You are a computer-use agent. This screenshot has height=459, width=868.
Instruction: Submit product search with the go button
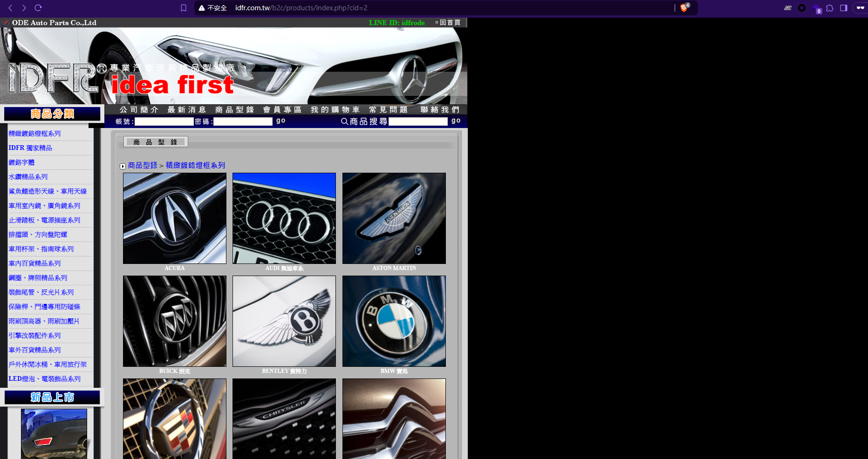[456, 121]
